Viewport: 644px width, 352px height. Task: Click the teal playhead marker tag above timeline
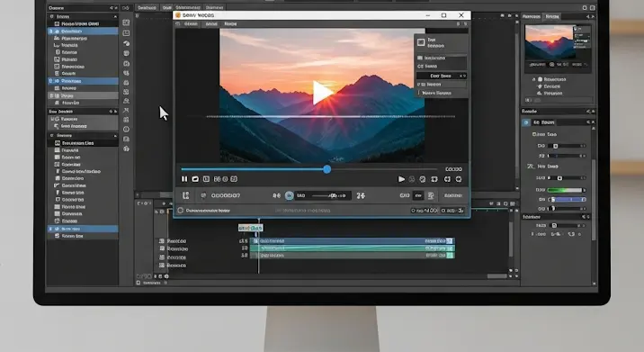(251, 228)
